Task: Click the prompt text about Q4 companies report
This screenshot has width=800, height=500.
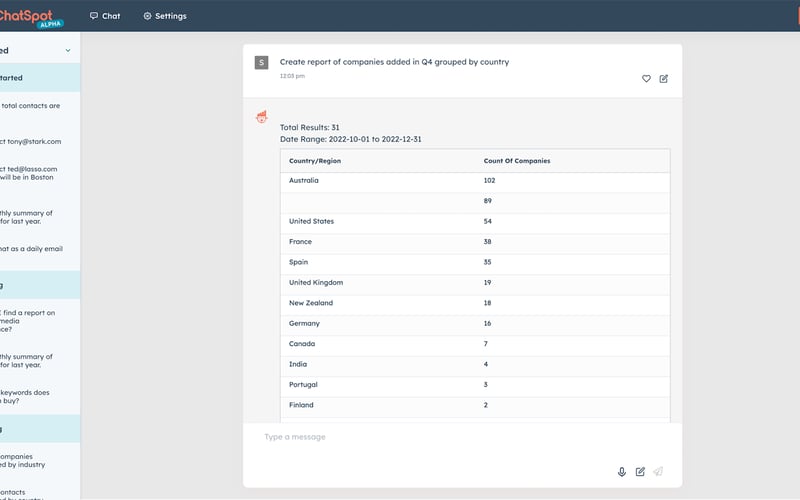Action: click(x=394, y=62)
